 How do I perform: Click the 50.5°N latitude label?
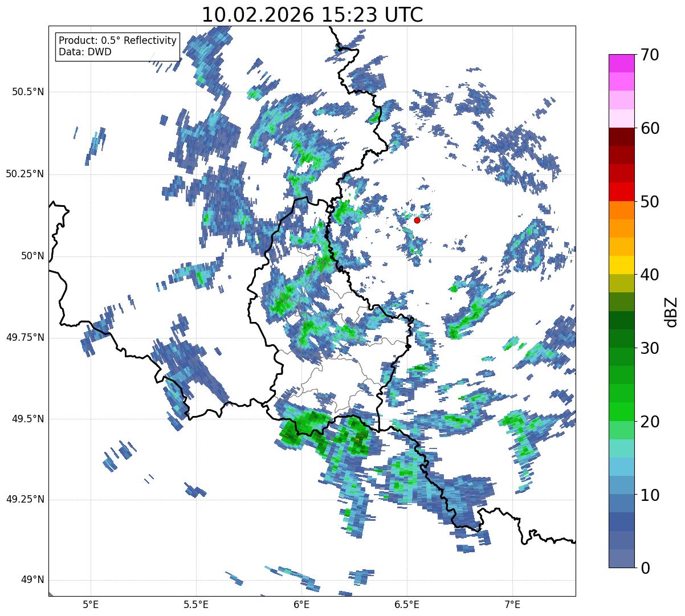tap(28, 92)
